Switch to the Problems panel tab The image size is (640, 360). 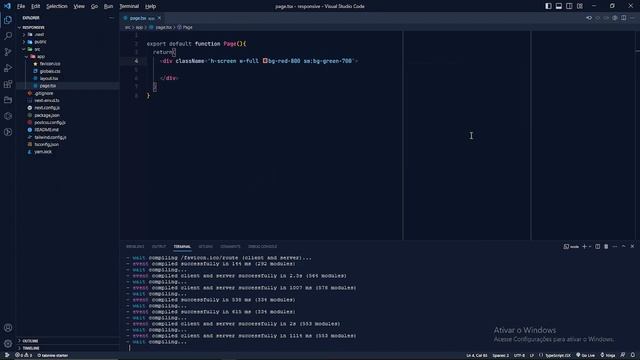[135, 247]
